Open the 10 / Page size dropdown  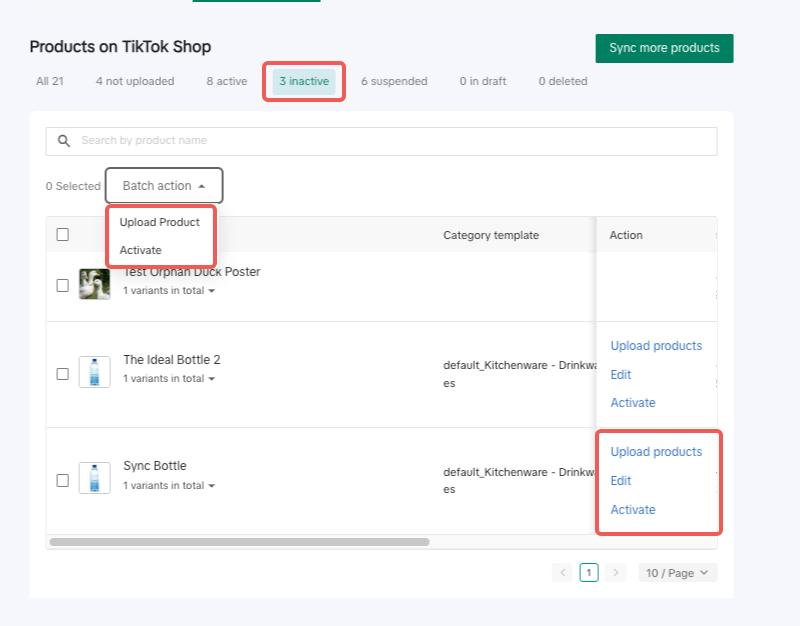pyautogui.click(x=677, y=573)
